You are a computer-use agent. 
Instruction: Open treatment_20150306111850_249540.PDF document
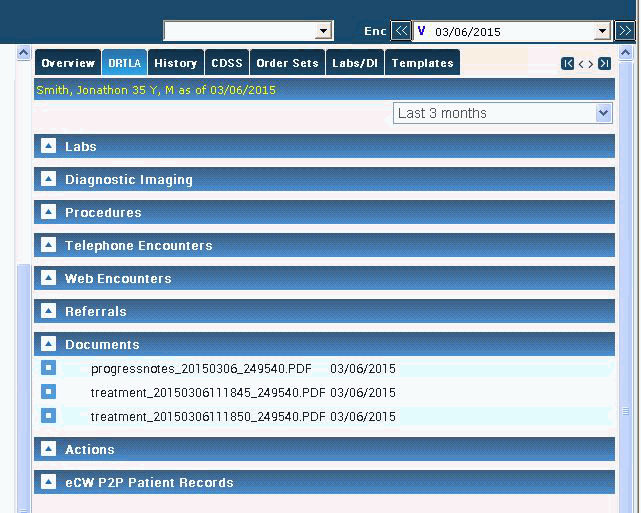(208, 417)
